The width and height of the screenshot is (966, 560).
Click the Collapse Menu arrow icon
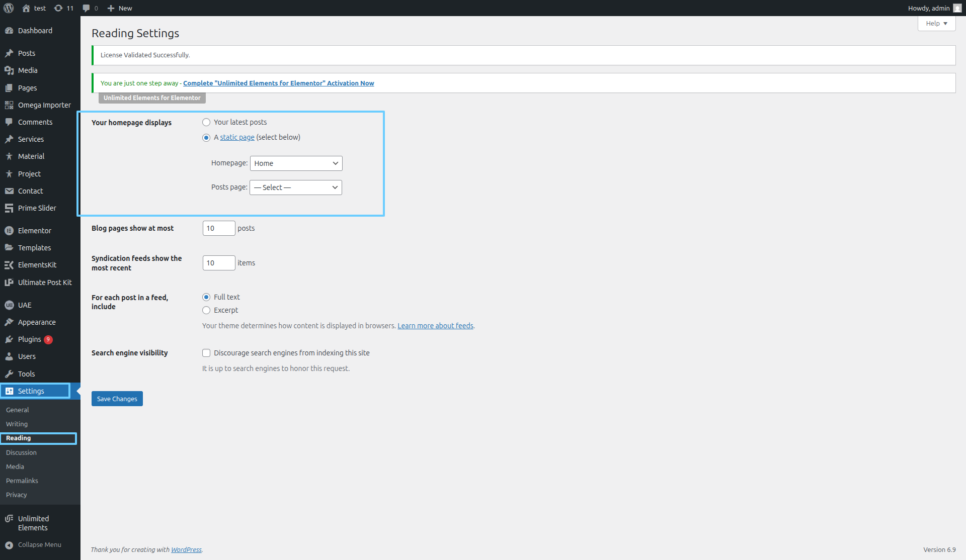click(x=9, y=545)
